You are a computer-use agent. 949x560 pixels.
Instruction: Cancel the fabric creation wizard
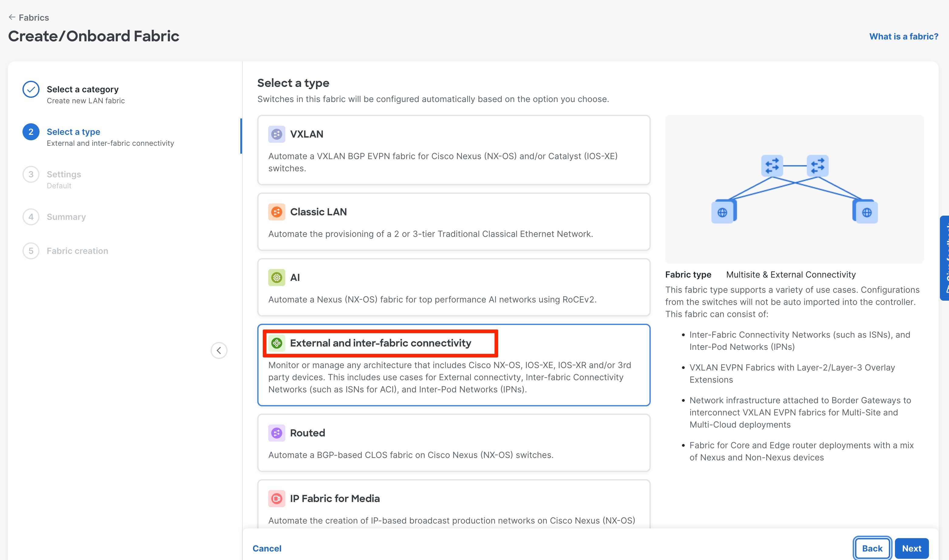[x=266, y=548]
